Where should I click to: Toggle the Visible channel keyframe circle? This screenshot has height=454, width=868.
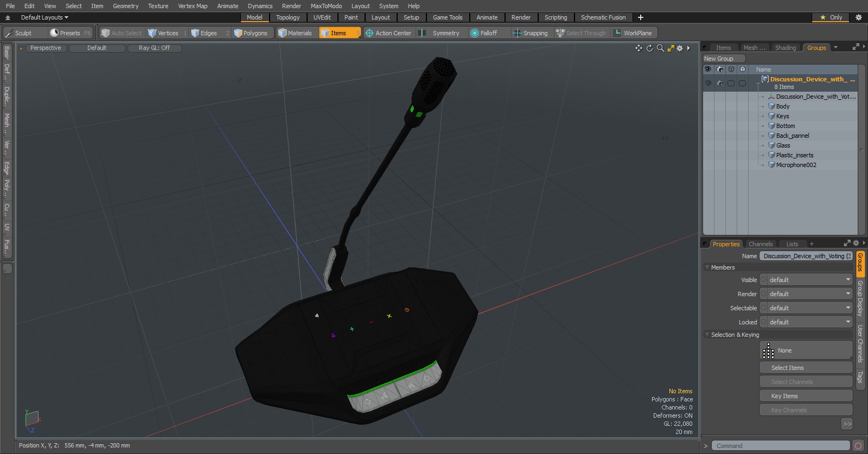[764, 280]
